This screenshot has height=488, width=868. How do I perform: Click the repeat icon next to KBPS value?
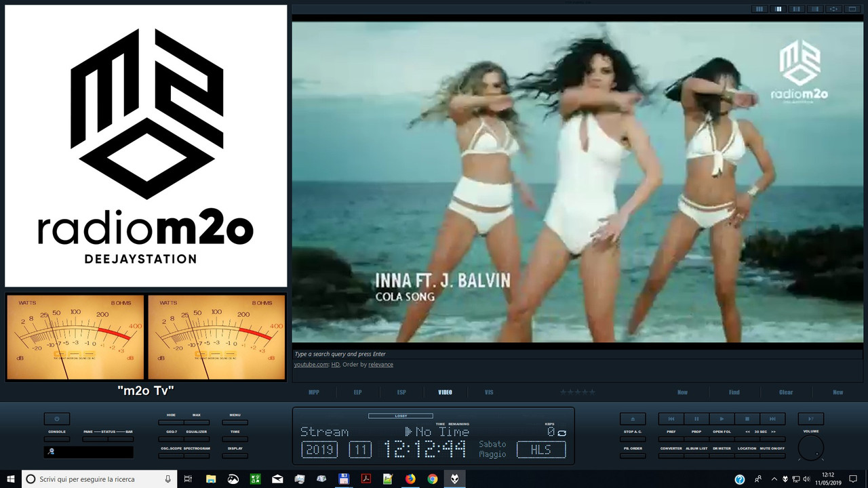pos(561,432)
